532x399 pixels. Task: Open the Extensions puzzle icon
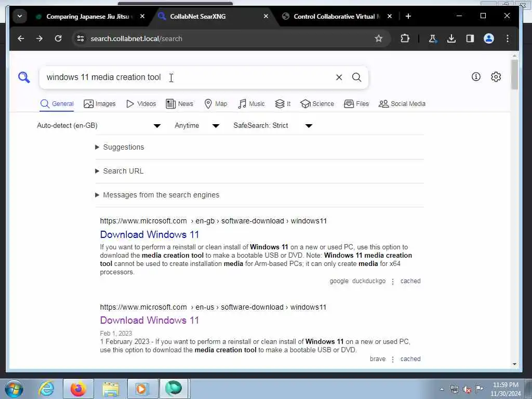pos(405,38)
